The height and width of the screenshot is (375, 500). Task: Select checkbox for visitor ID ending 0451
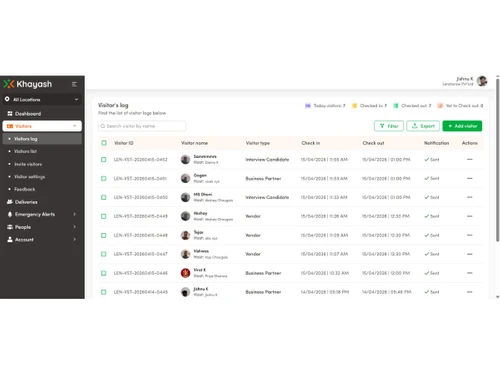[104, 178]
